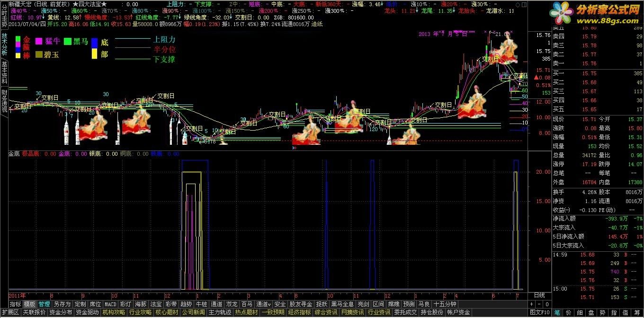The width and height of the screenshot is (644, 318).
Task: Open 持仓股份 holdings tab
Action: click(432, 312)
